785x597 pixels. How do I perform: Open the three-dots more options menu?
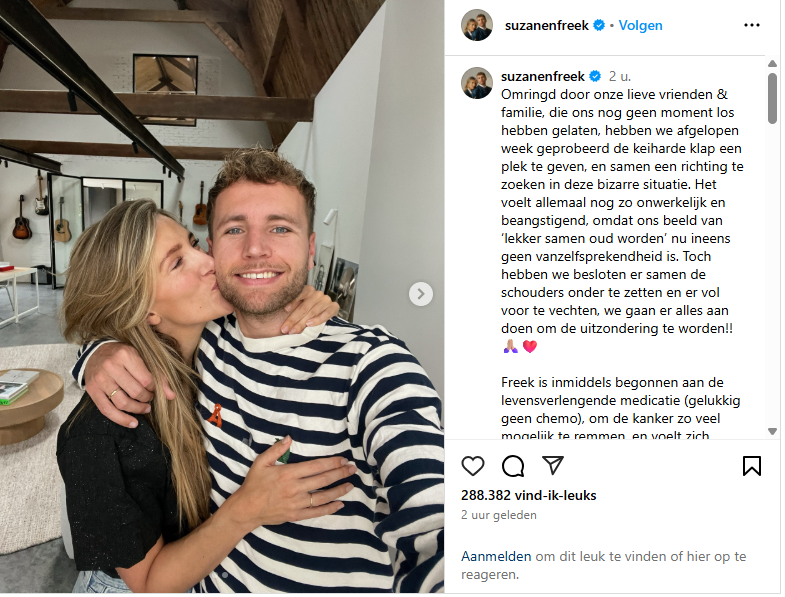pyautogui.click(x=752, y=25)
